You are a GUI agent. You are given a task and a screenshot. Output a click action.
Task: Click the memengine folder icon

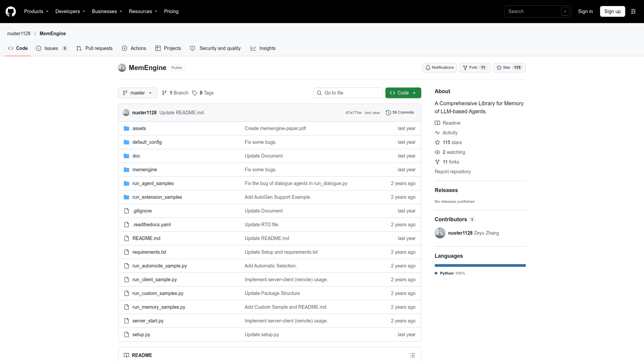click(x=126, y=170)
